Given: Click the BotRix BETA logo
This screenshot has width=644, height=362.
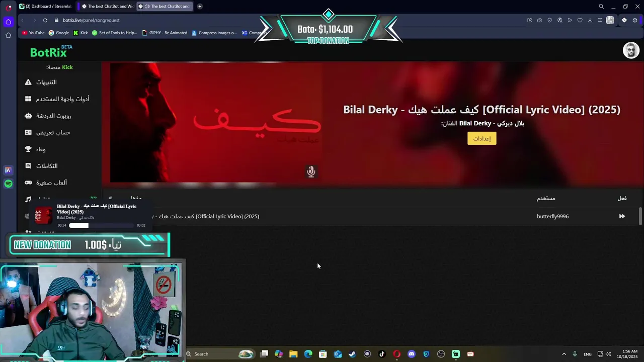Looking at the screenshot, I should [x=50, y=51].
